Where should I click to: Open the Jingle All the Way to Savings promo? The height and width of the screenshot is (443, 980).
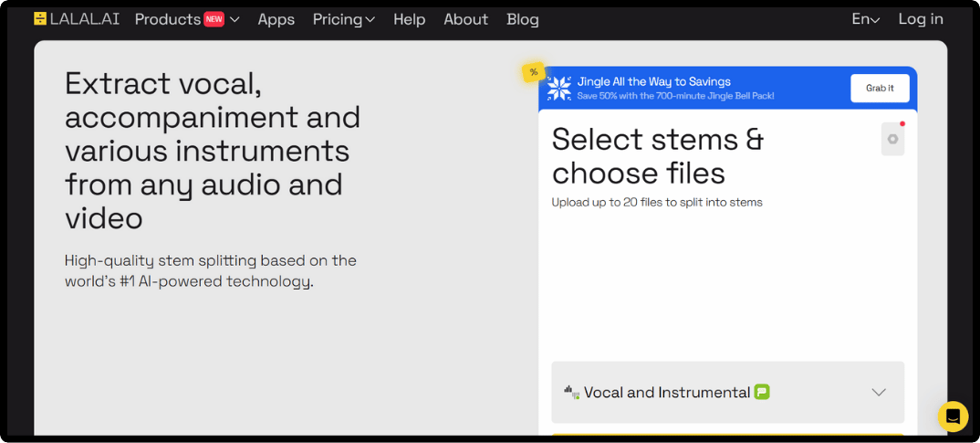pyautogui.click(x=653, y=81)
